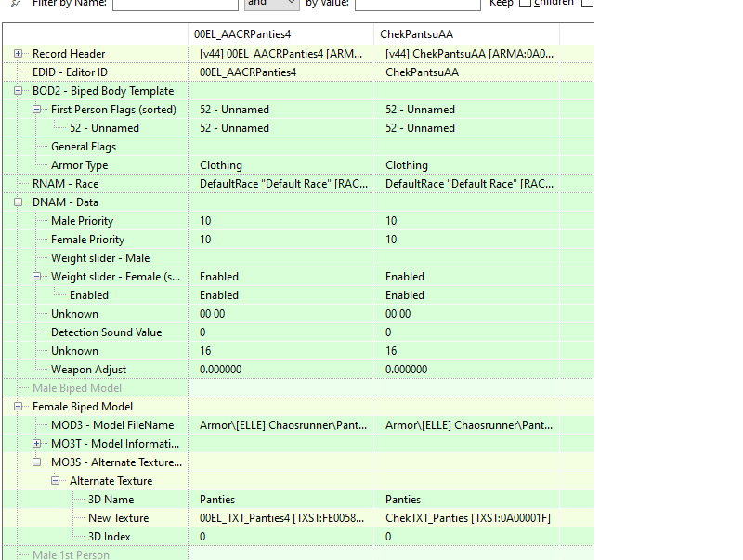Collapse First Person Flags (sorted) node
This screenshot has width=743, height=560.
point(36,110)
